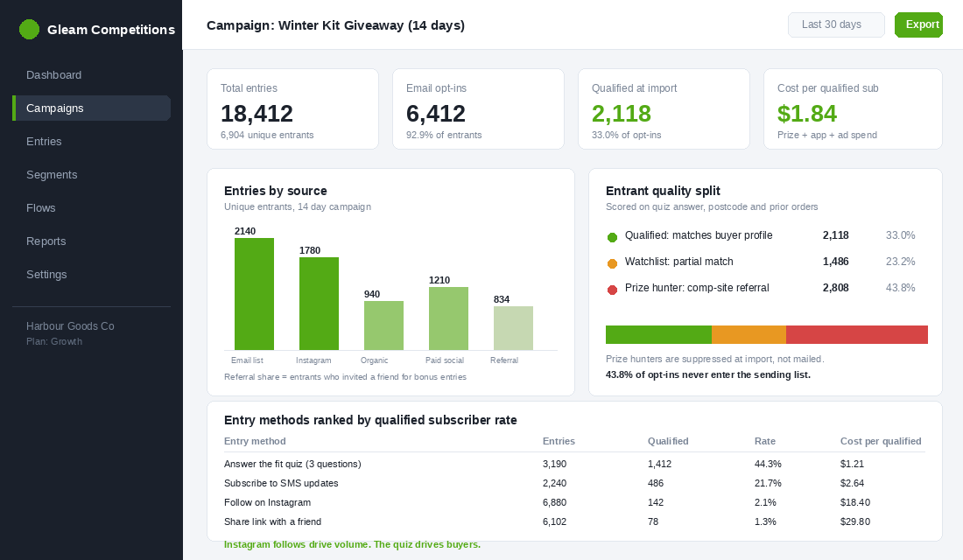Click the Cost per qualified sub $1.84 value
Viewport: 963px width, 560px height.
coord(806,114)
